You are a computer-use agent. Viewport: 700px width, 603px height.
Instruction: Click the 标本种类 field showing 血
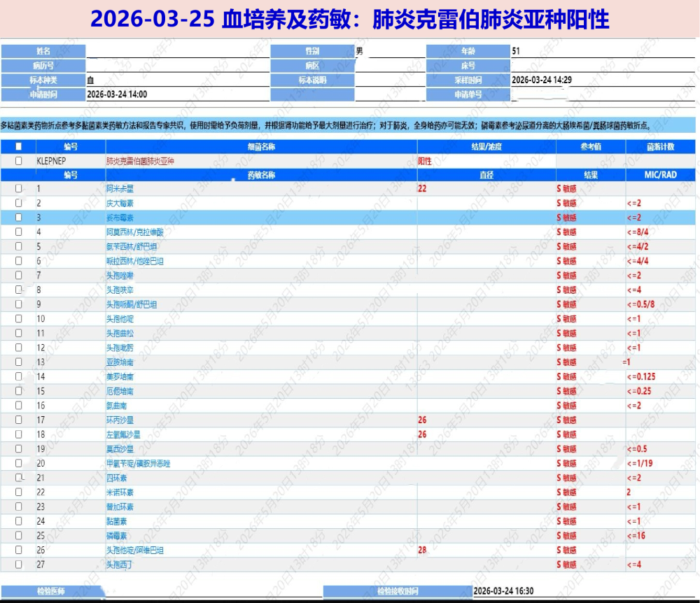[x=178, y=80]
